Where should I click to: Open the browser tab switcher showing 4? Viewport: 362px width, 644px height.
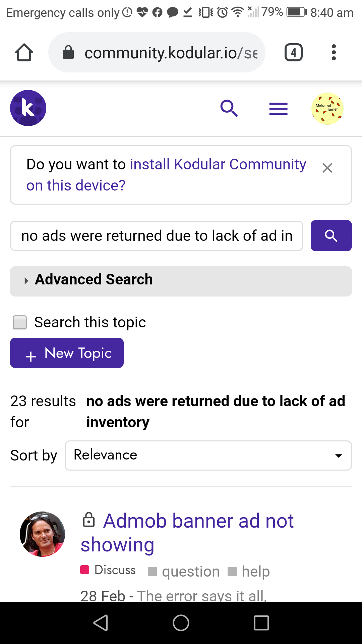293,52
